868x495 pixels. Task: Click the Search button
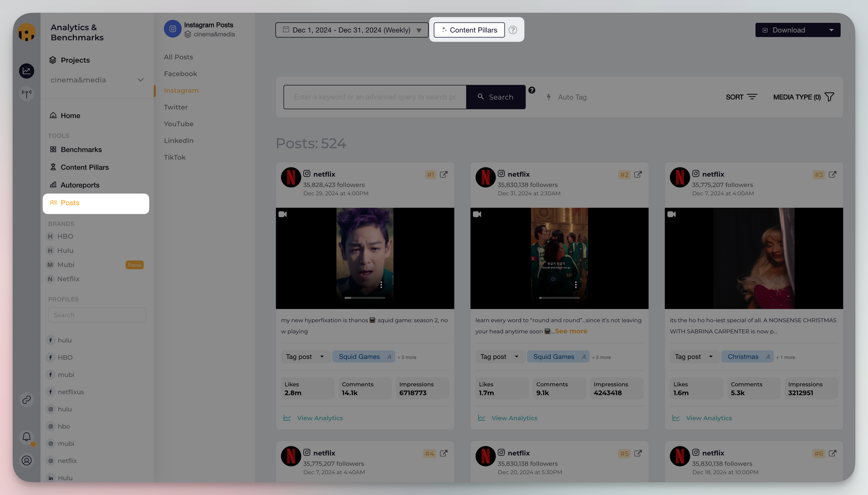(496, 97)
